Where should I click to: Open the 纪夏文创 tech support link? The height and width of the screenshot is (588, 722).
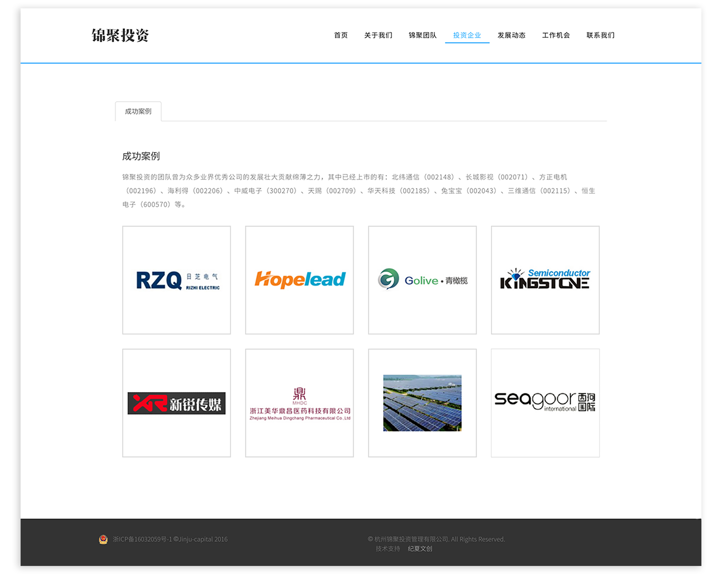[x=420, y=549]
